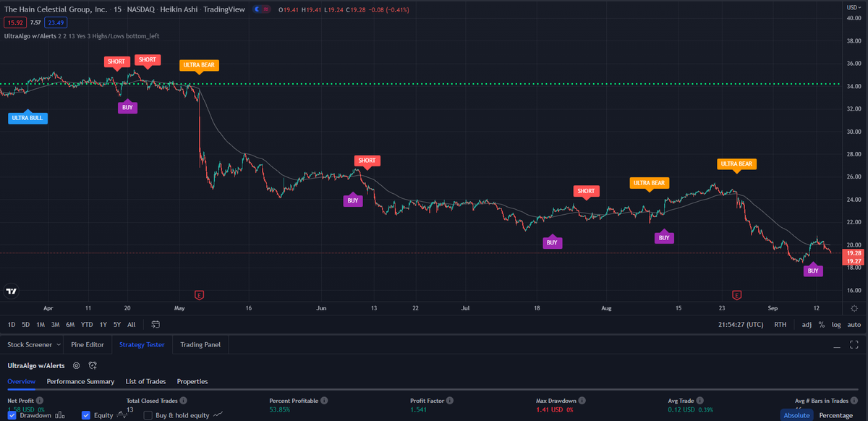Toggle the log scale

pos(837,325)
